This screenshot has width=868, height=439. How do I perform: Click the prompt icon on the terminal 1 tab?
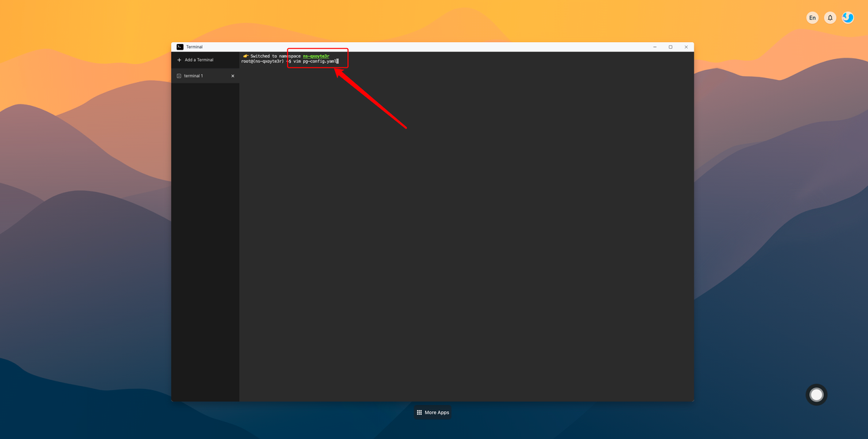click(x=180, y=75)
